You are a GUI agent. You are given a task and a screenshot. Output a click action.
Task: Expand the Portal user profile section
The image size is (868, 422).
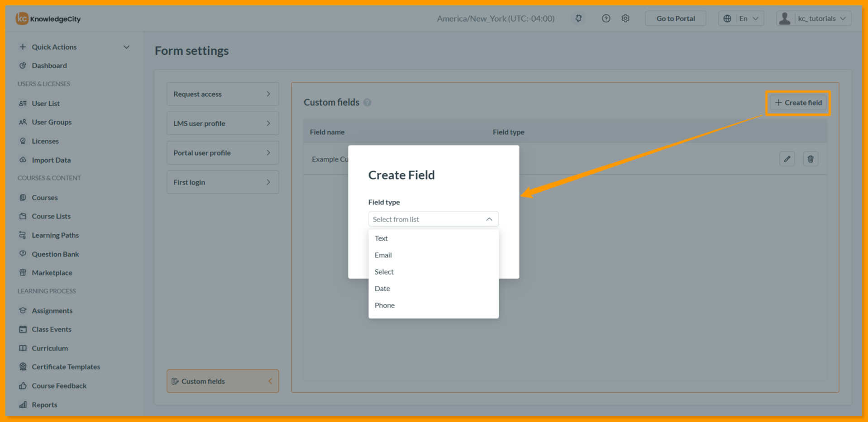tap(223, 153)
